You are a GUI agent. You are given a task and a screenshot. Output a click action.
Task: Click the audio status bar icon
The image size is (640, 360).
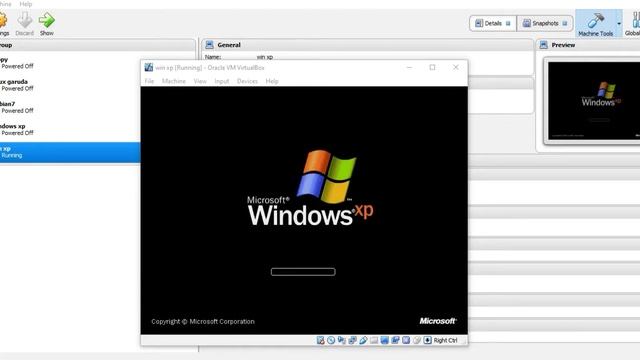coord(342,340)
